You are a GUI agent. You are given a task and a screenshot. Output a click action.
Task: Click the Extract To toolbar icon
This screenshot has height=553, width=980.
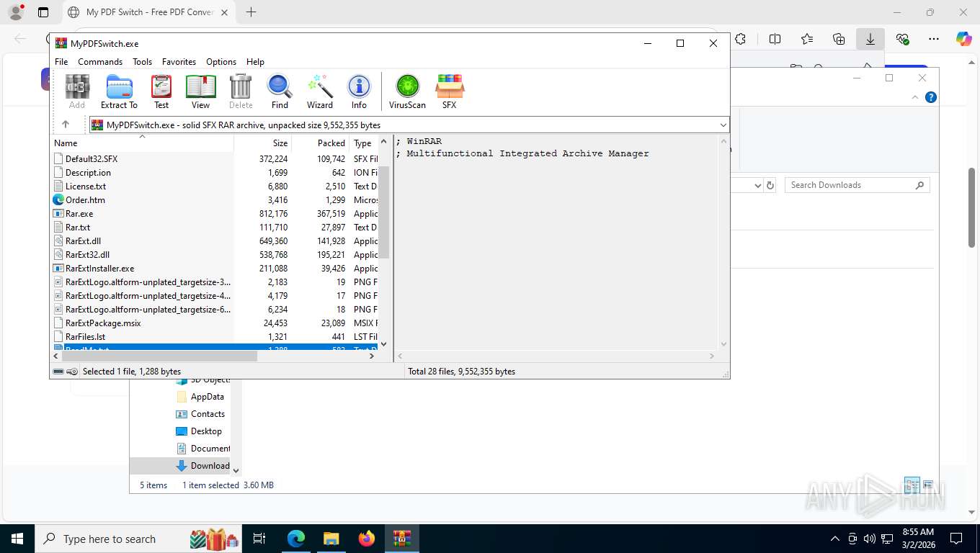click(x=119, y=91)
